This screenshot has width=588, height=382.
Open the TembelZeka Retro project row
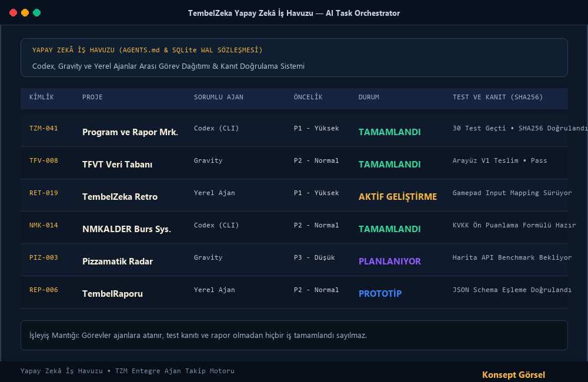294,195
